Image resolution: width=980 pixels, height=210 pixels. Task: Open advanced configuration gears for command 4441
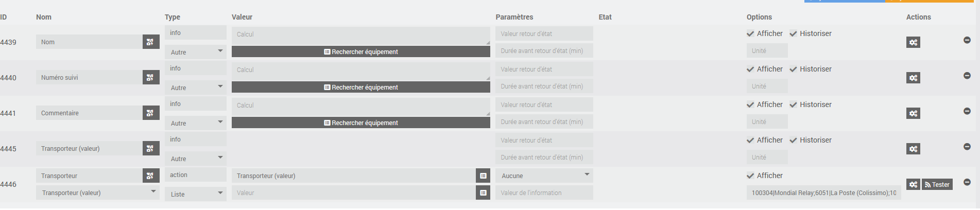click(913, 114)
